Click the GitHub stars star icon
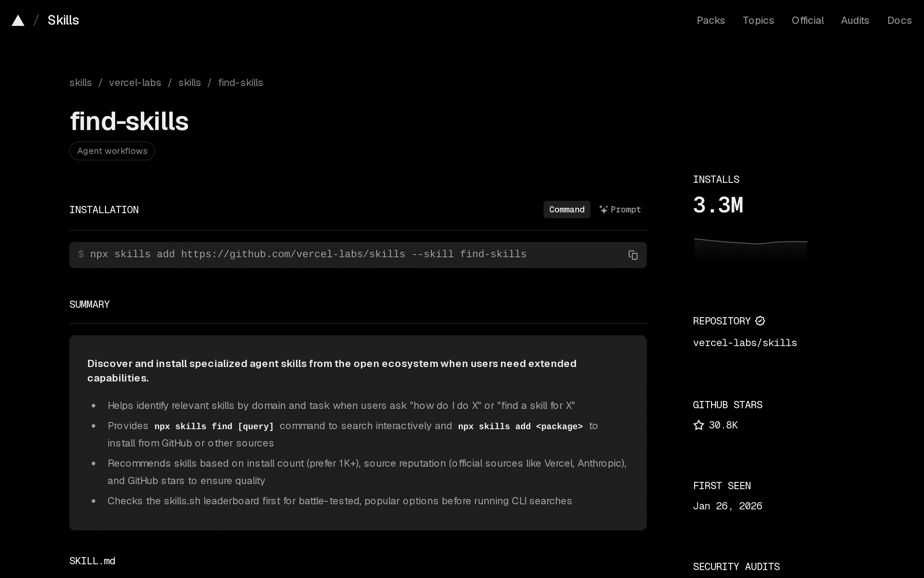The height and width of the screenshot is (578, 924). [x=698, y=425]
